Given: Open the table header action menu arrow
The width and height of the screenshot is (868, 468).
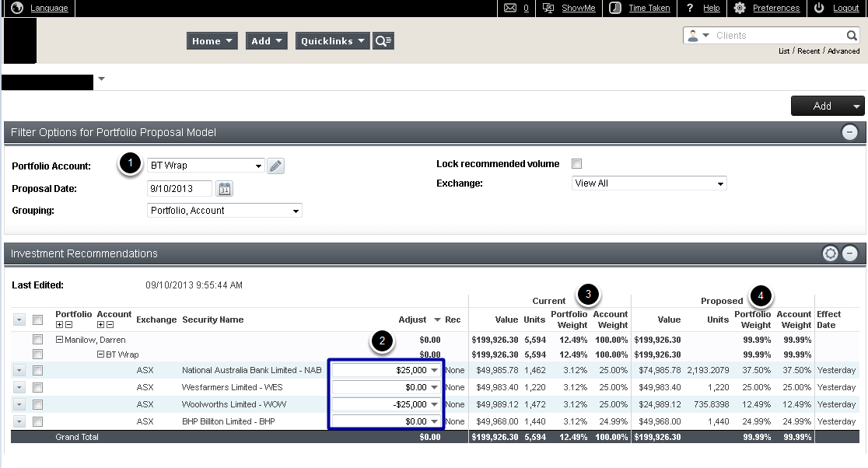Looking at the screenshot, I should [x=19, y=320].
